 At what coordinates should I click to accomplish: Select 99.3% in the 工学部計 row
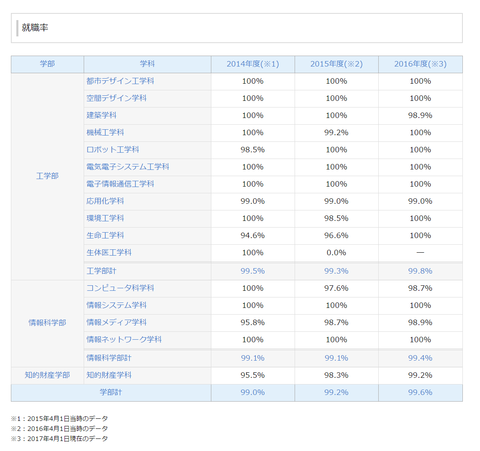336,271
